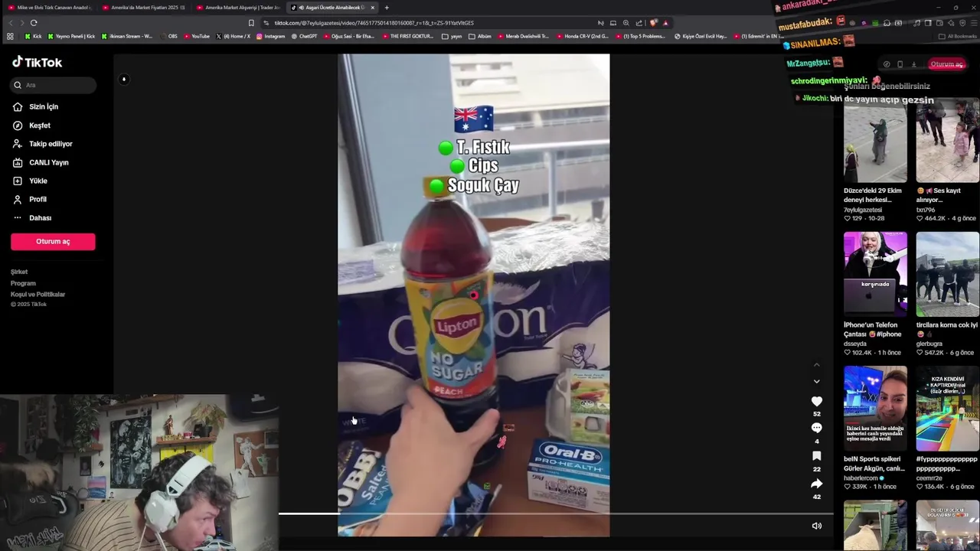Open a new browser tab
The width and height of the screenshot is (980, 551).
coord(387,8)
